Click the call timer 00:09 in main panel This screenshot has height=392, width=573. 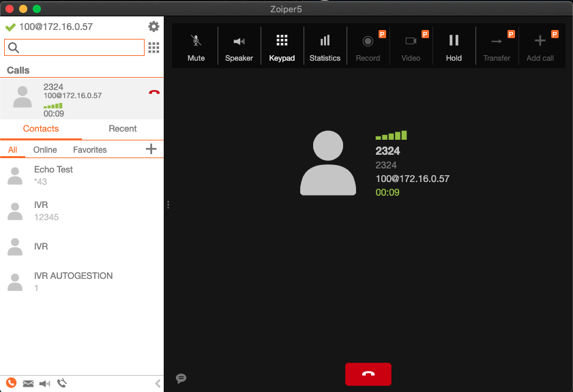pyautogui.click(x=387, y=192)
